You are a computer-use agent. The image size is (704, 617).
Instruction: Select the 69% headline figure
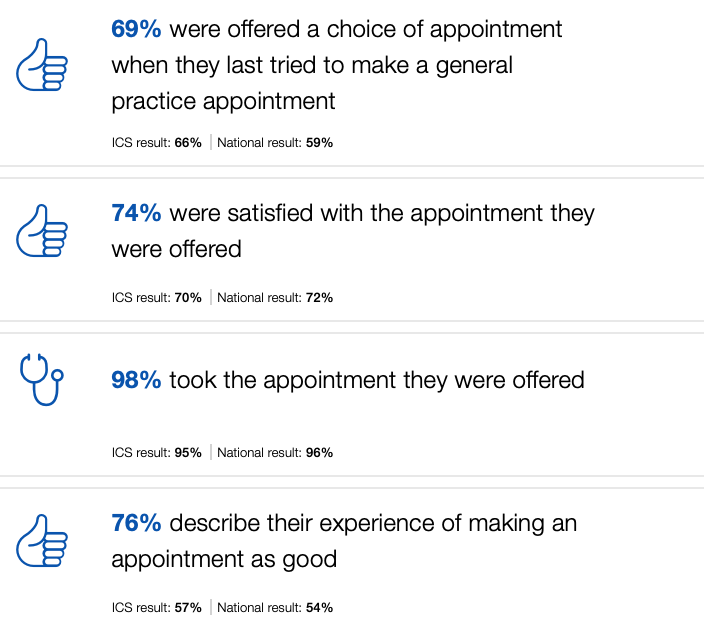136,29
